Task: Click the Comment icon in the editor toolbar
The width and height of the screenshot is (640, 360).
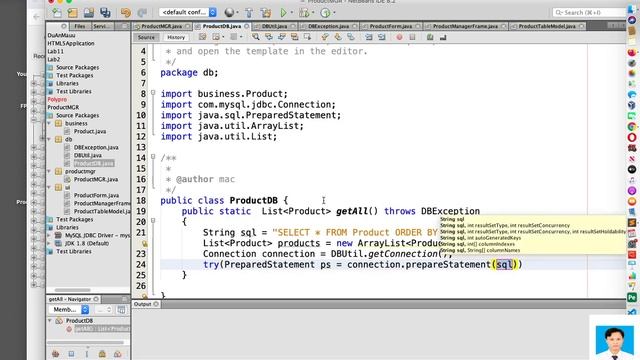Action: (x=430, y=37)
